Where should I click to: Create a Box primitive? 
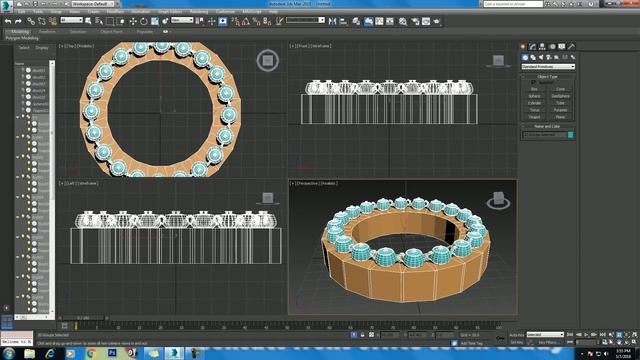[x=535, y=89]
